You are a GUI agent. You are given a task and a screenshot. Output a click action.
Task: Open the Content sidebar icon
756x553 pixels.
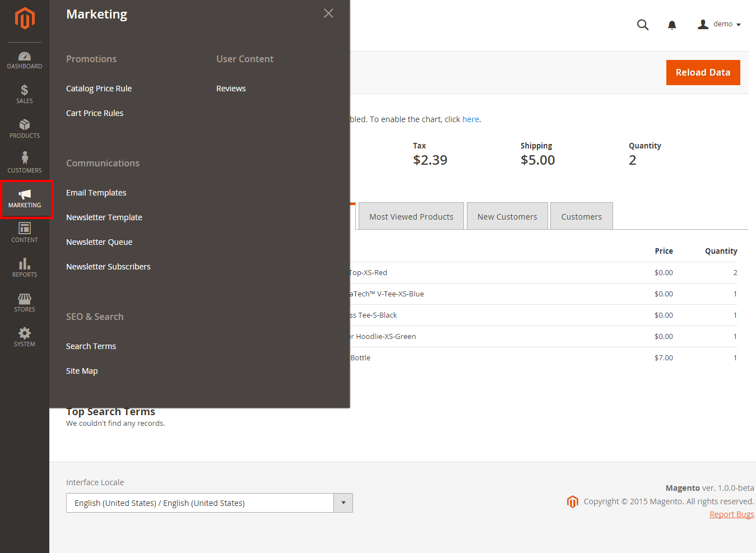click(x=25, y=233)
